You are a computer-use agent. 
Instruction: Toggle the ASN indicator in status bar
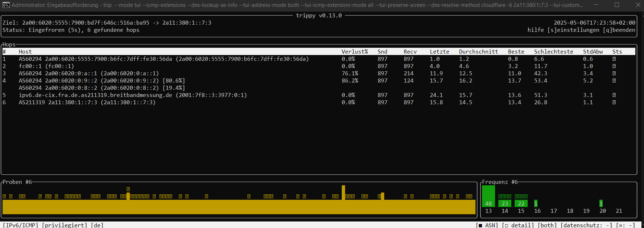pos(487,225)
